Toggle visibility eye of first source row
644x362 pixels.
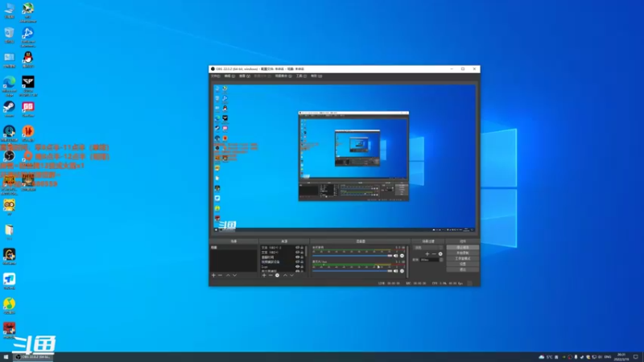pos(297,248)
